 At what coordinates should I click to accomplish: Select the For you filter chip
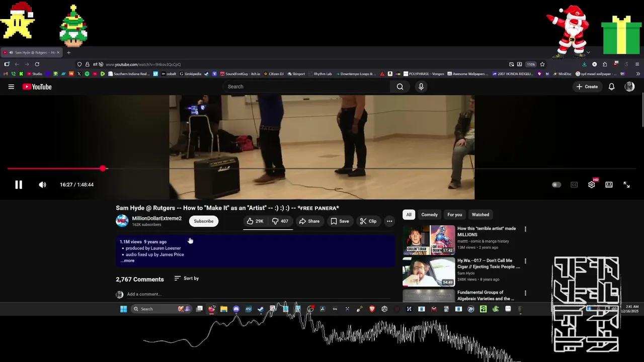pos(455,215)
